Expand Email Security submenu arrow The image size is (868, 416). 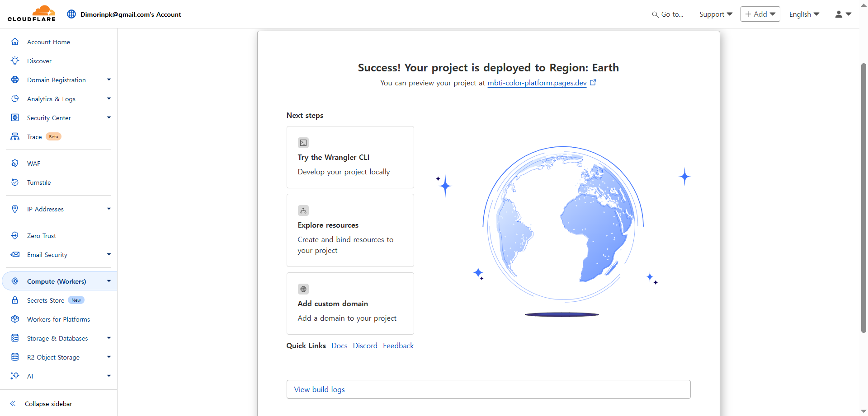point(109,254)
